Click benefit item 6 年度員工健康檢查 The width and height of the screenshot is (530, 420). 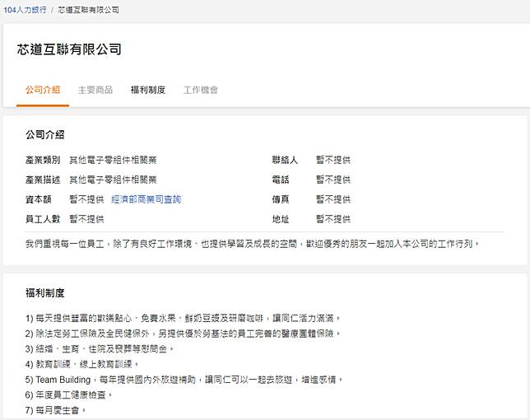(x=68, y=394)
